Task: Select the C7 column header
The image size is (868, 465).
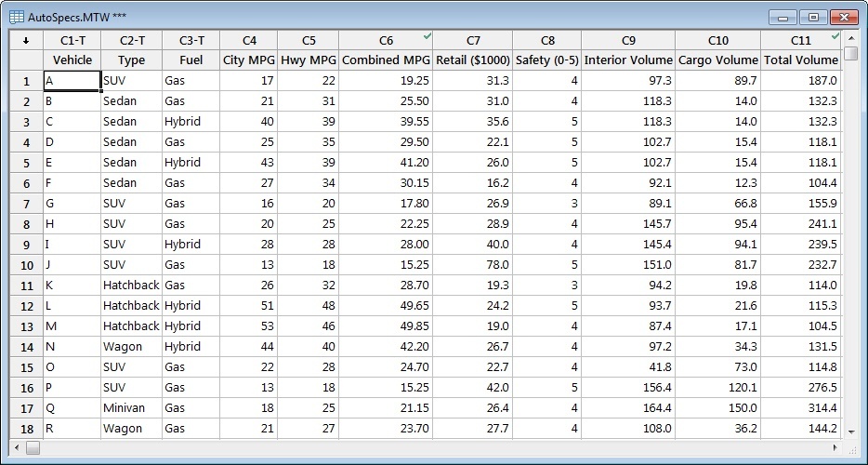Action: tap(473, 40)
